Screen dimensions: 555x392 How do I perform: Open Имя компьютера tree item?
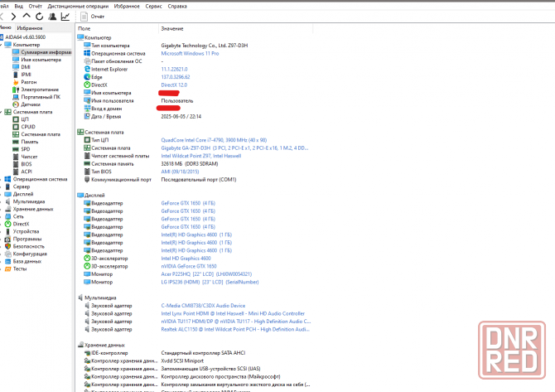36,60
